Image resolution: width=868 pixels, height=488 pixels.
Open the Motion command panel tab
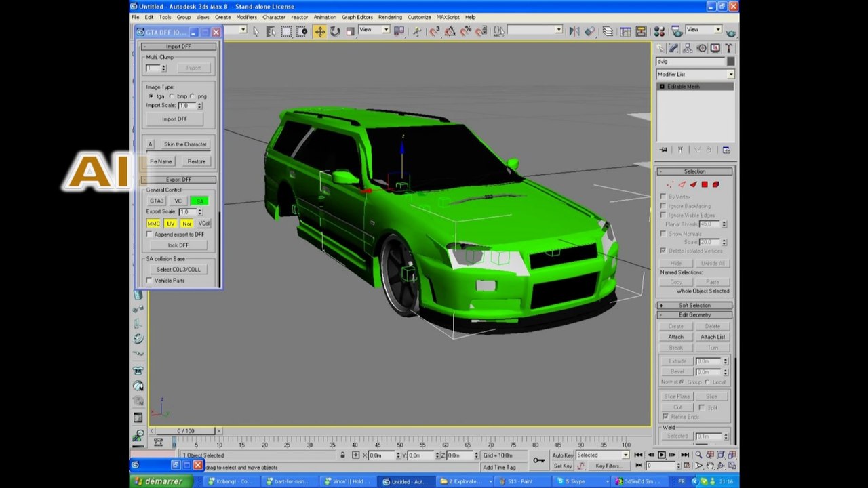coord(701,48)
